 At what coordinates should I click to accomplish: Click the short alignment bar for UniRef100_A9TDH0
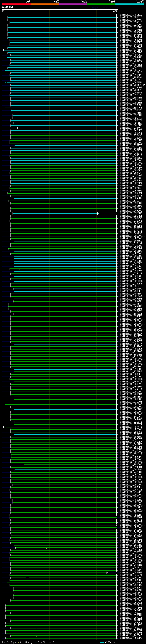pyautogui.click(x=55, y=214)
